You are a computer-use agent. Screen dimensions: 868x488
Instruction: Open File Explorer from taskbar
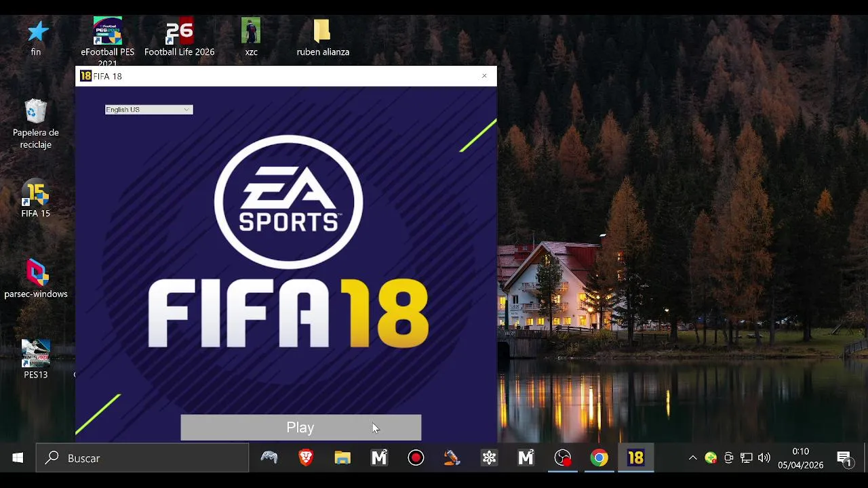342,458
